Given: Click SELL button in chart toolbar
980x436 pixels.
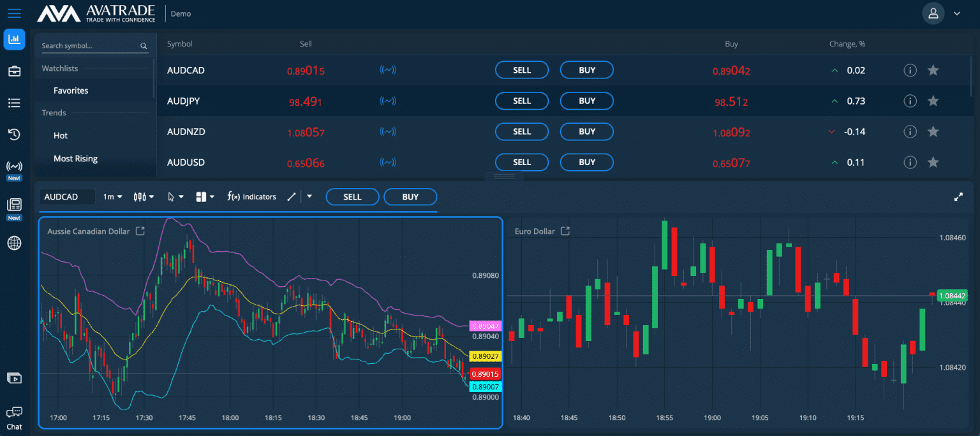Looking at the screenshot, I should point(352,197).
